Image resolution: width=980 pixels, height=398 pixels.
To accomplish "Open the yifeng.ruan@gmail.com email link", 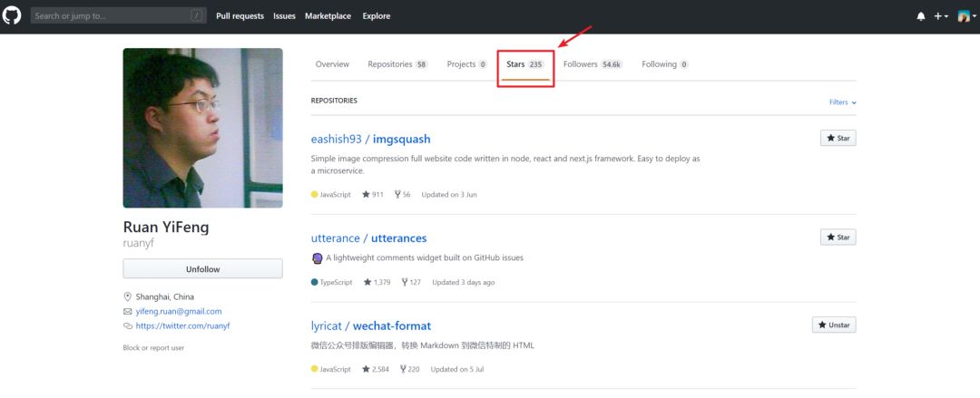I will click(179, 311).
